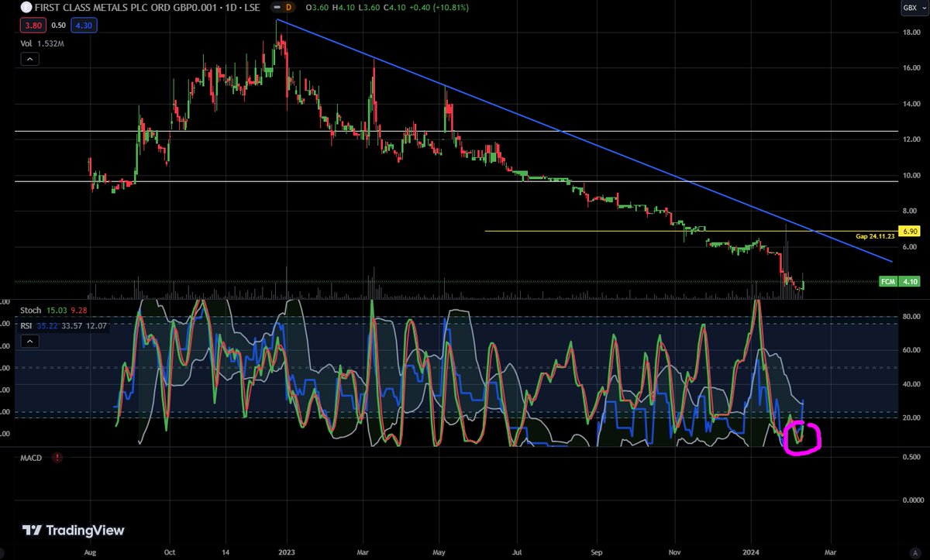Collapse the main chart indicator legend arrow
This screenshot has height=560, width=930.
(30, 58)
